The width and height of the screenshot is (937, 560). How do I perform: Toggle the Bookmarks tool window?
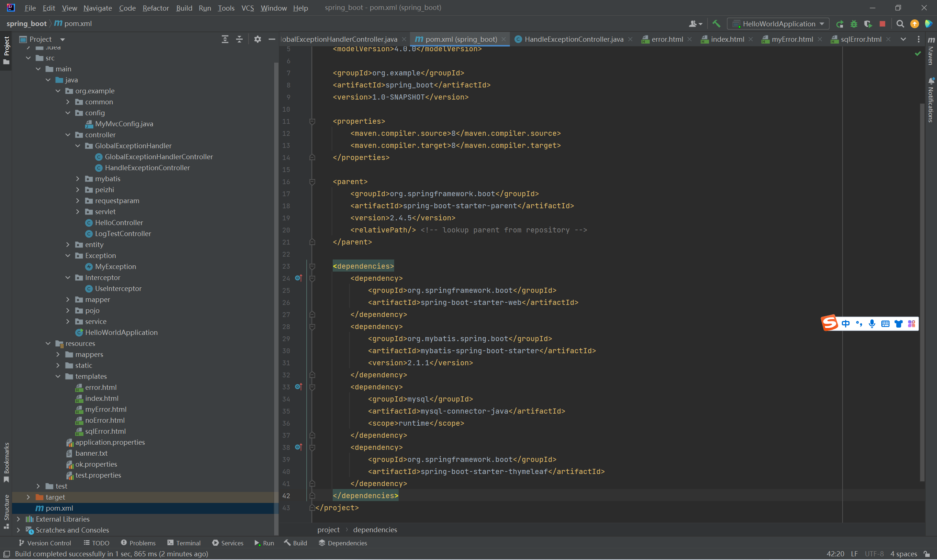click(7, 461)
